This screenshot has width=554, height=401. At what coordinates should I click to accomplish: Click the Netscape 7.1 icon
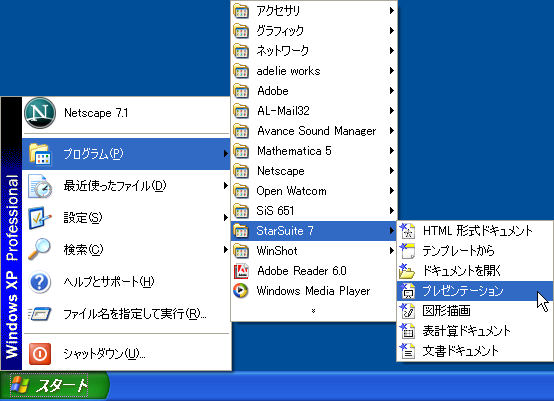(x=40, y=113)
